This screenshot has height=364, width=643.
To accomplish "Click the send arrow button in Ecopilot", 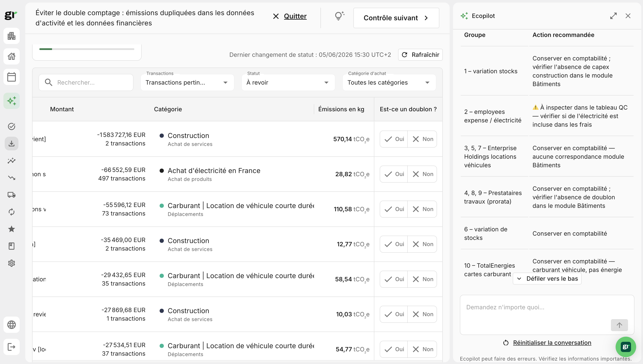I will 619,325.
